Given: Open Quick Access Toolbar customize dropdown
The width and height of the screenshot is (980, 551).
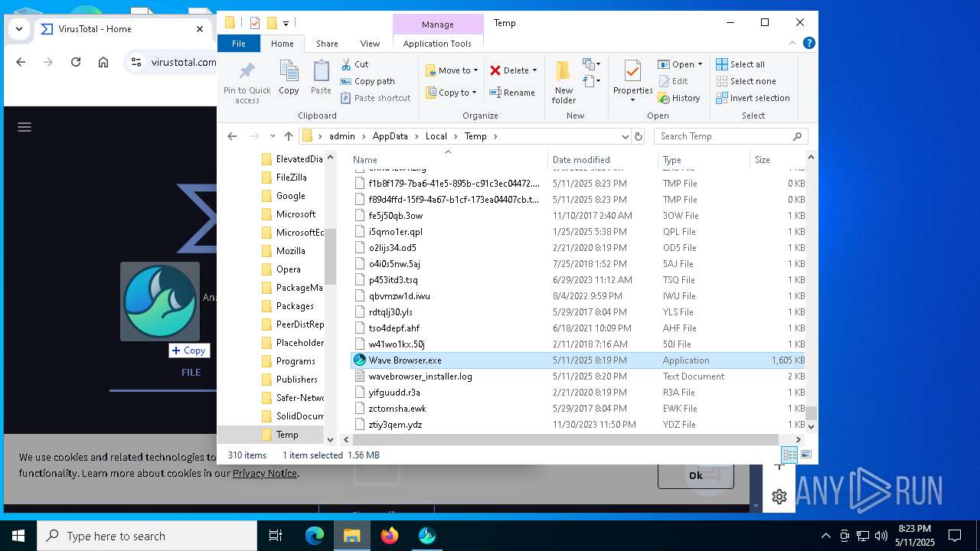Looking at the screenshot, I should point(286,23).
